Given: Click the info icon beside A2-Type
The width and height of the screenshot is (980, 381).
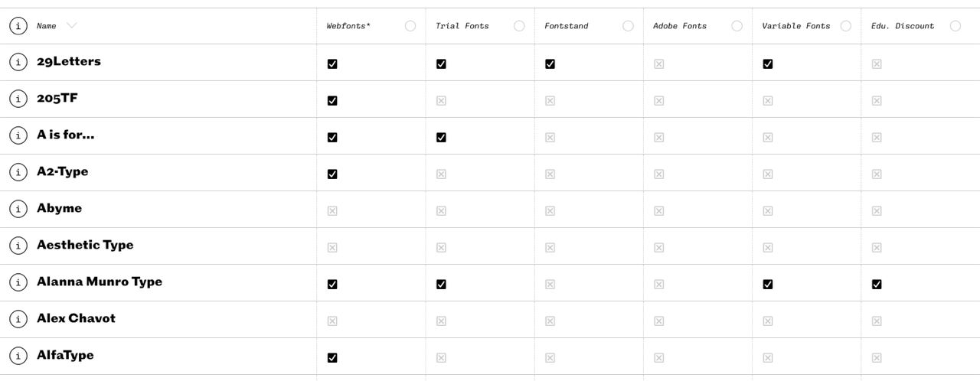Looking at the screenshot, I should coord(18,172).
